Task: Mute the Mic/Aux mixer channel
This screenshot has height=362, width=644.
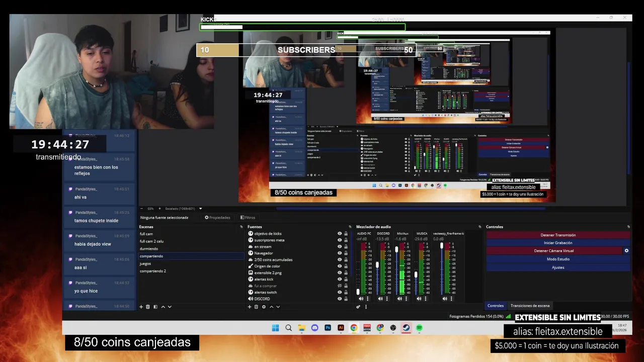Action: coord(399,299)
